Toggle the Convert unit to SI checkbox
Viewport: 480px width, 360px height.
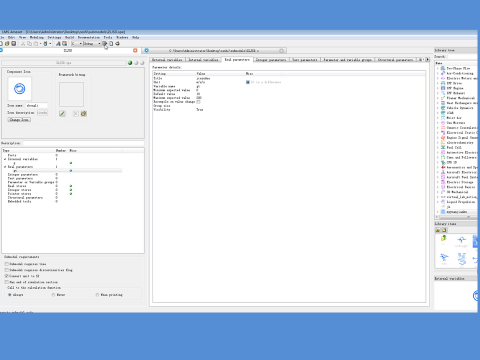(6, 276)
